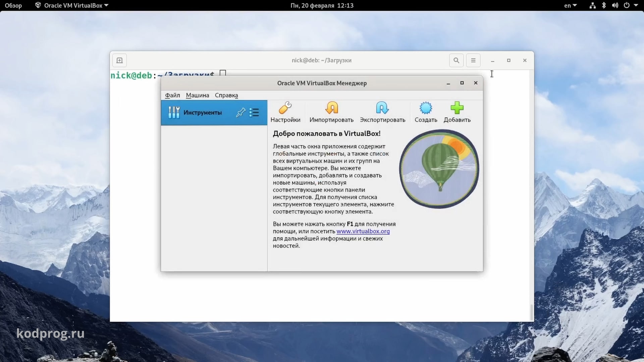Open Oracle VM VirtualBox app menu in top bar
The width and height of the screenshot is (644, 362).
click(x=72, y=5)
